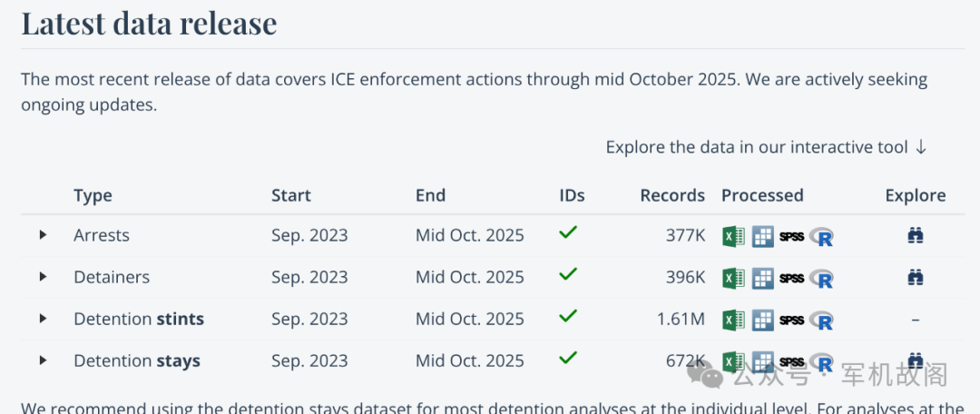Open the Arrests explore binoculars icon
This screenshot has height=414, width=980.
915,236
